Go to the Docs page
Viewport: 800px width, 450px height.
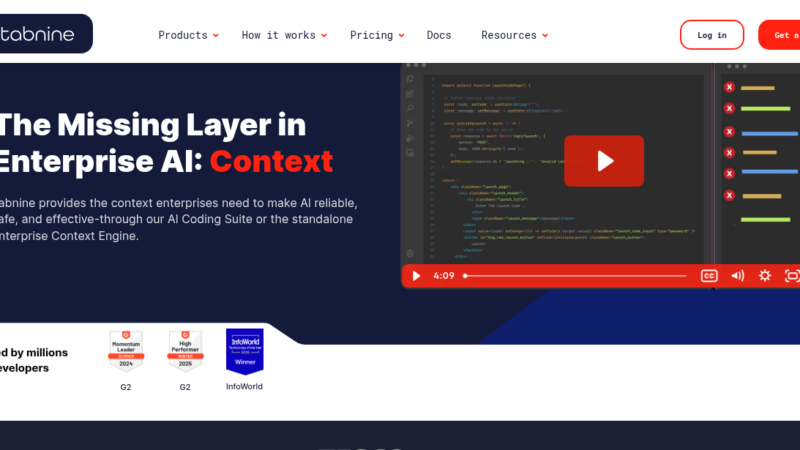click(439, 35)
